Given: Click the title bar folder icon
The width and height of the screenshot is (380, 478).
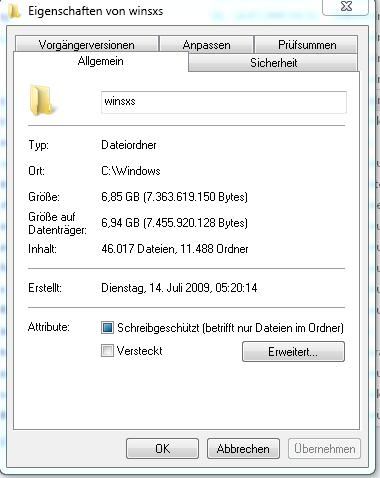Looking at the screenshot, I should click(x=14, y=11).
